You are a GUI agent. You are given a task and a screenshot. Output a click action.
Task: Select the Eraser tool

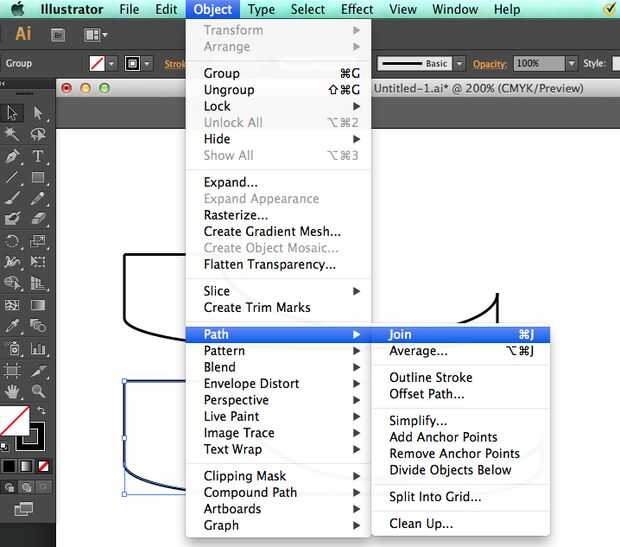point(38,219)
